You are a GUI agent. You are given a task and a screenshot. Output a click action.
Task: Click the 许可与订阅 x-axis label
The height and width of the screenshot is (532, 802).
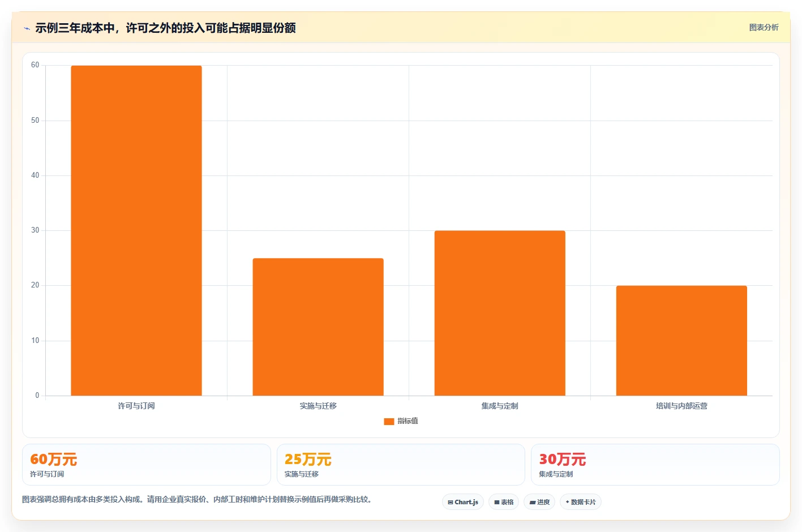click(x=136, y=406)
